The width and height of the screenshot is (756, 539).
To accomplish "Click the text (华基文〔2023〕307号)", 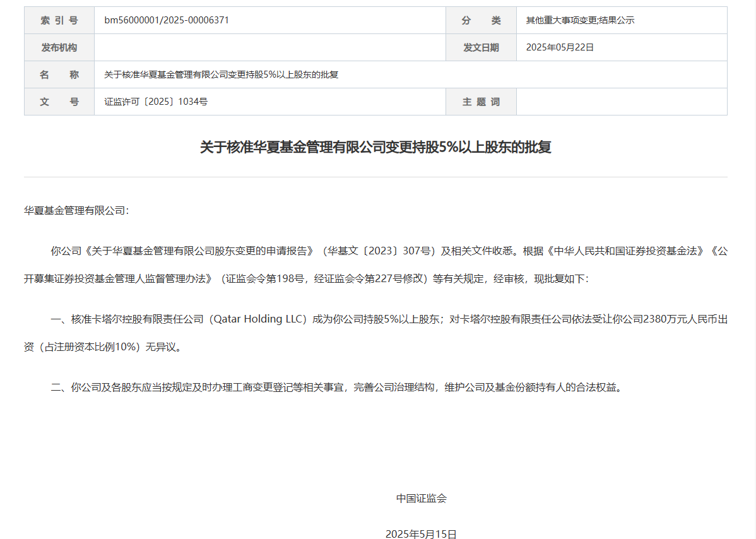I will [x=379, y=251].
